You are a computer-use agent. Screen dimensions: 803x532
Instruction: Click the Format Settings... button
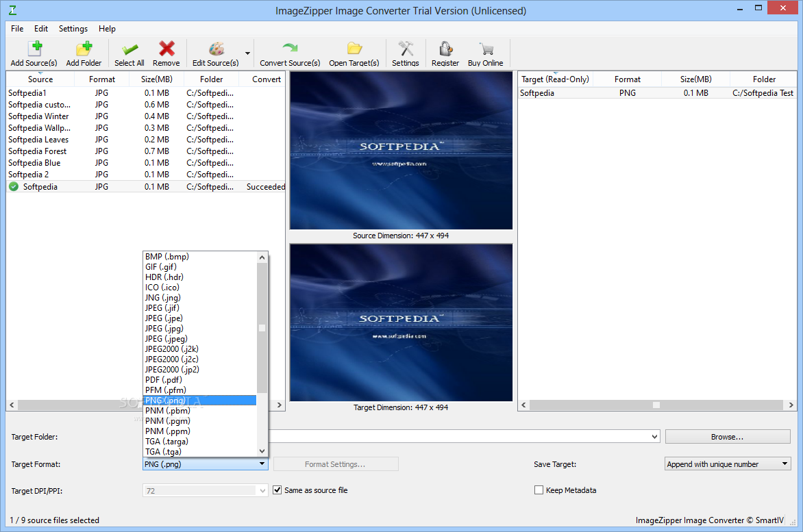pos(336,464)
